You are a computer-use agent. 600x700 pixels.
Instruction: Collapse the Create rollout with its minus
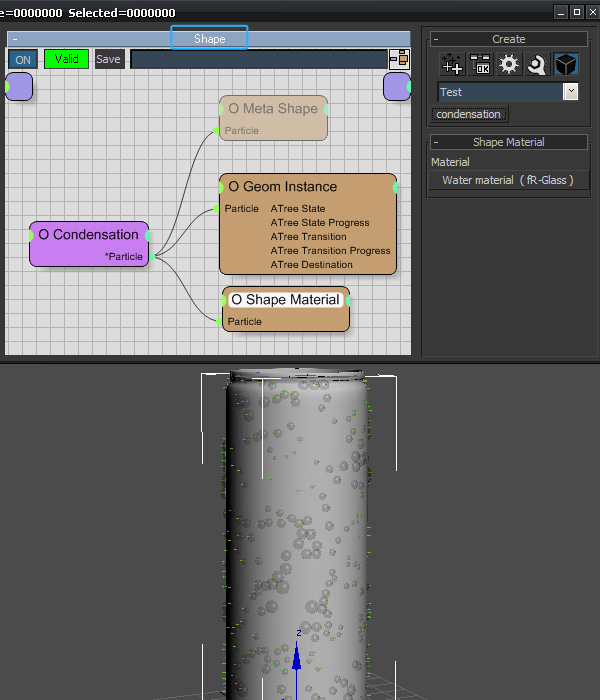pyautogui.click(x=436, y=39)
